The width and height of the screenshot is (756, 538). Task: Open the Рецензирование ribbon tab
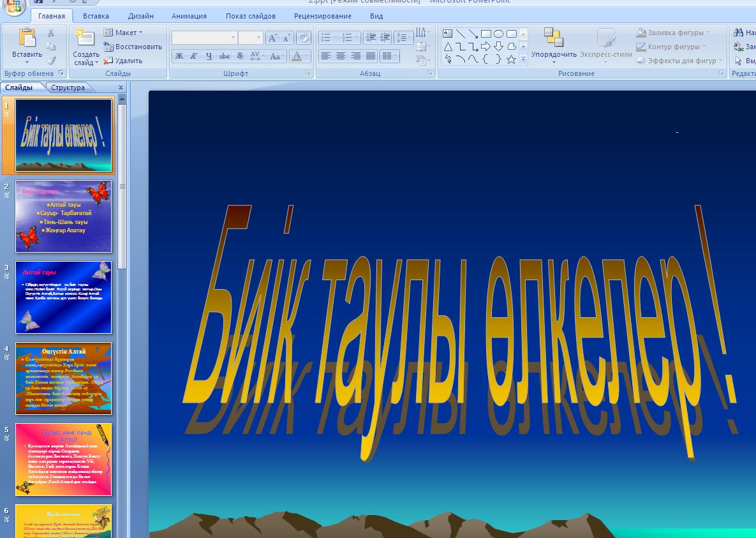click(x=323, y=16)
